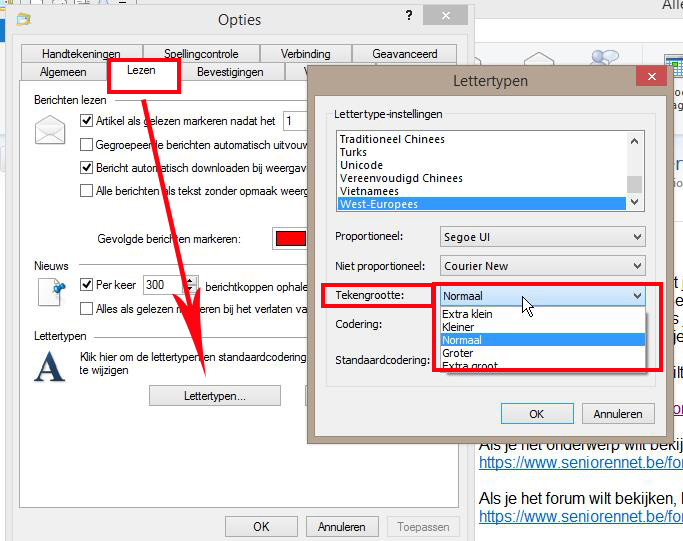Click the Opties window icon in title bar

(x=24, y=19)
